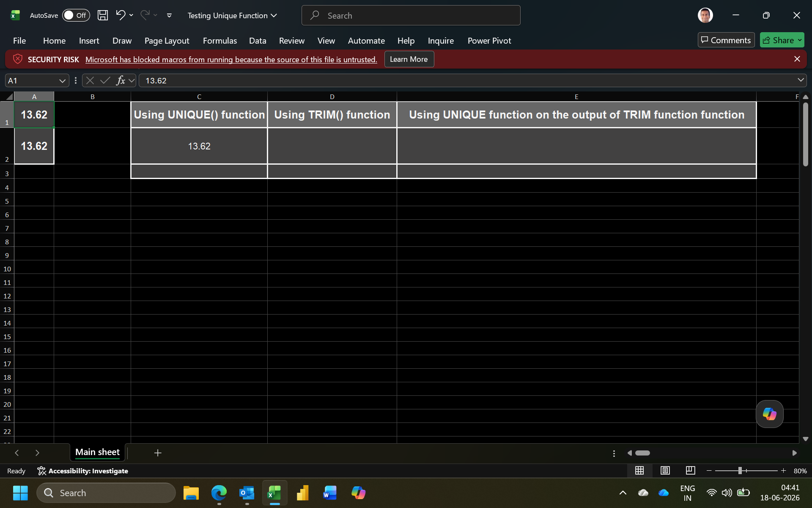Screen dimensions: 812x508
Task: Click the 80% zoom level
Action: click(x=800, y=471)
